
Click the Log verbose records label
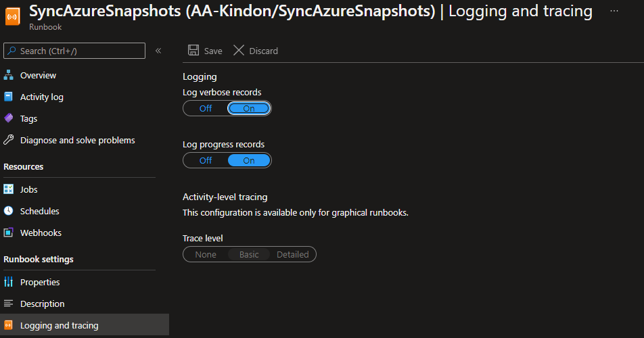click(222, 93)
